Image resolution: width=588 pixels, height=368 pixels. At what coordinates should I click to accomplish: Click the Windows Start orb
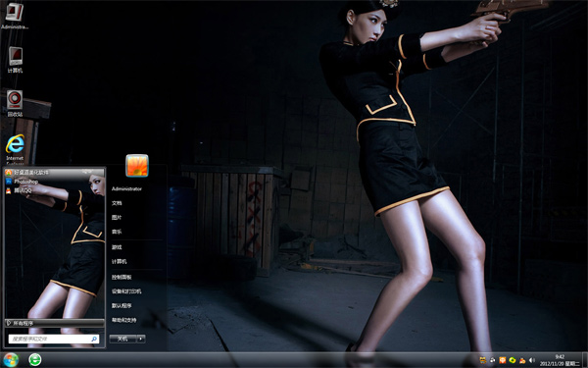(11, 360)
